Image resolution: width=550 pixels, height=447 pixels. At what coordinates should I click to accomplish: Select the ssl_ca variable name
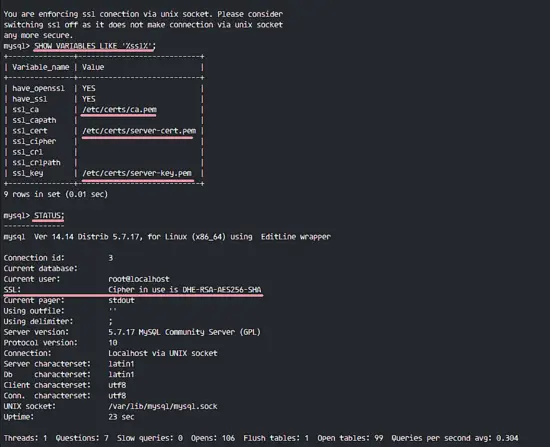(25, 109)
